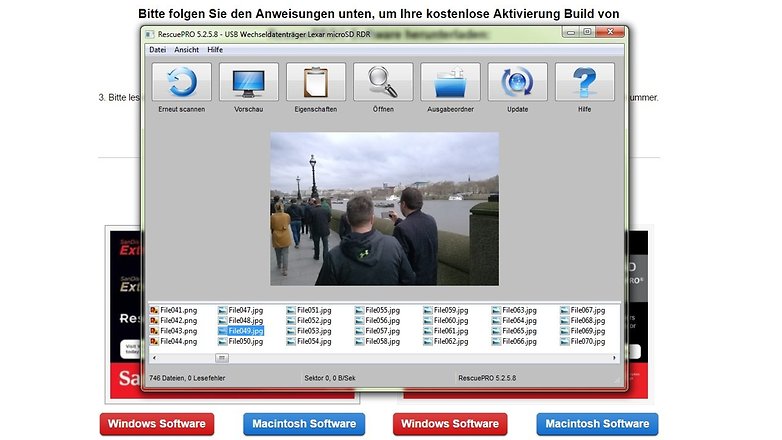Screen dimensions: 782x440
Task: Select File063.jpg in the file list
Action: point(514,310)
